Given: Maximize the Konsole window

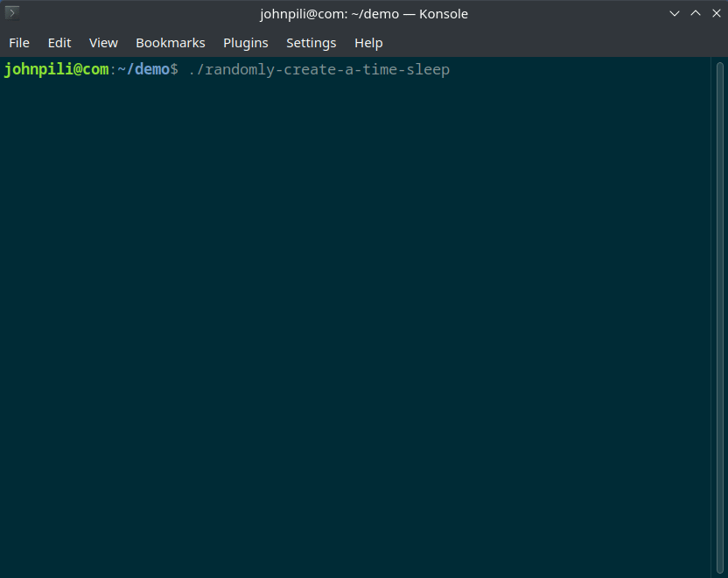Looking at the screenshot, I should click(695, 13).
